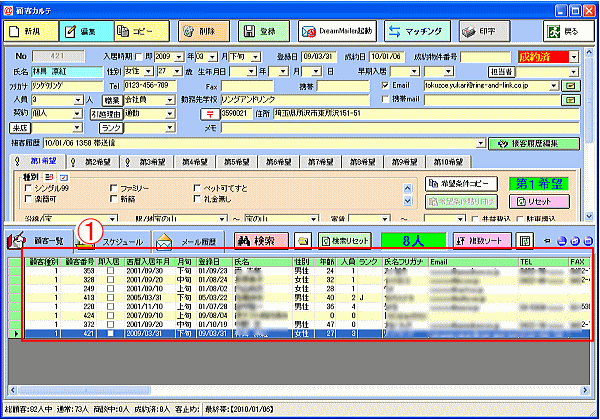Open the スケジュール tab

tap(112, 242)
